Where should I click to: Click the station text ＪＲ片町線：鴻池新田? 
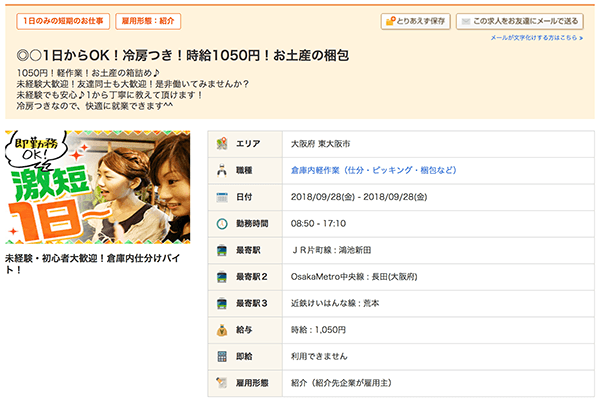pos(331,250)
